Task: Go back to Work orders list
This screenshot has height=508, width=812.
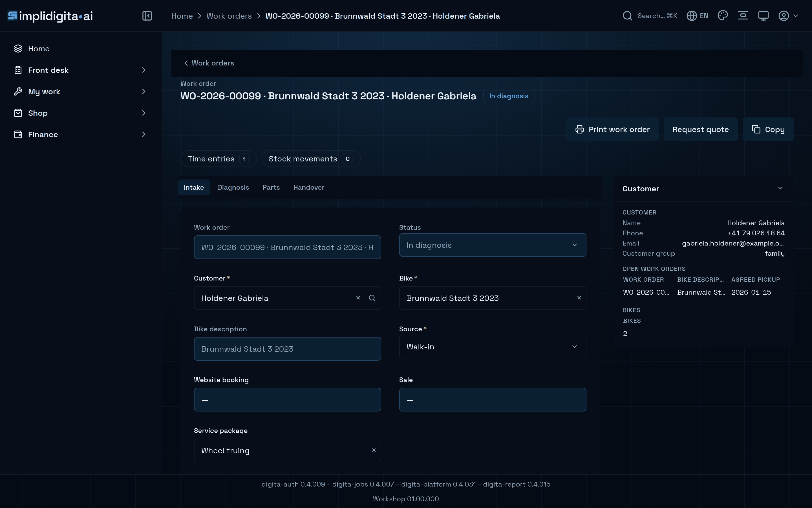Action: point(209,63)
